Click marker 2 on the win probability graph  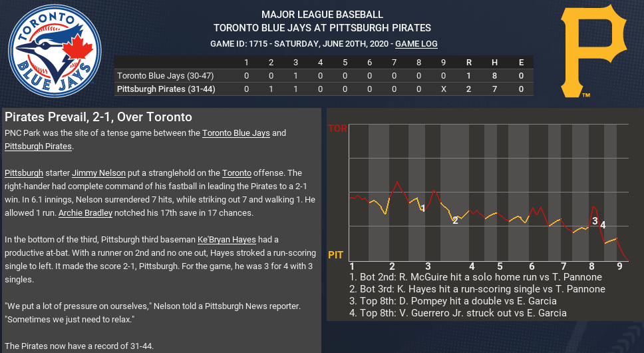click(455, 220)
